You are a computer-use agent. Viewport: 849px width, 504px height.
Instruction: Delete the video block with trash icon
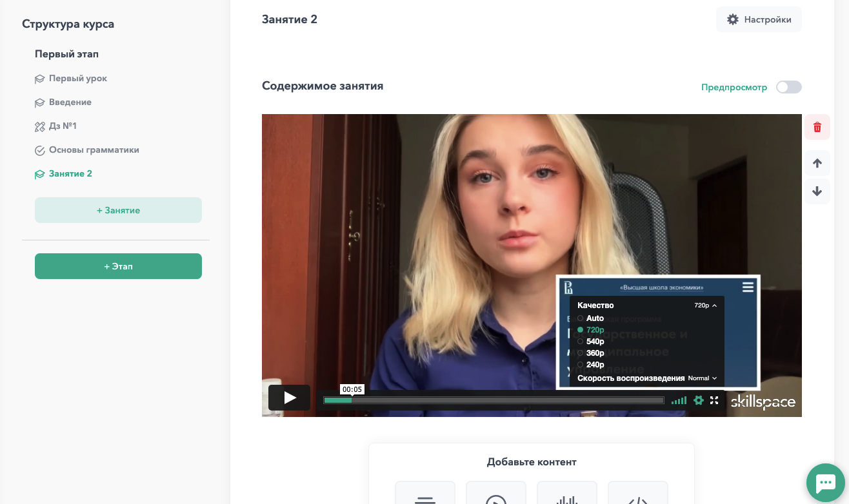pos(817,127)
